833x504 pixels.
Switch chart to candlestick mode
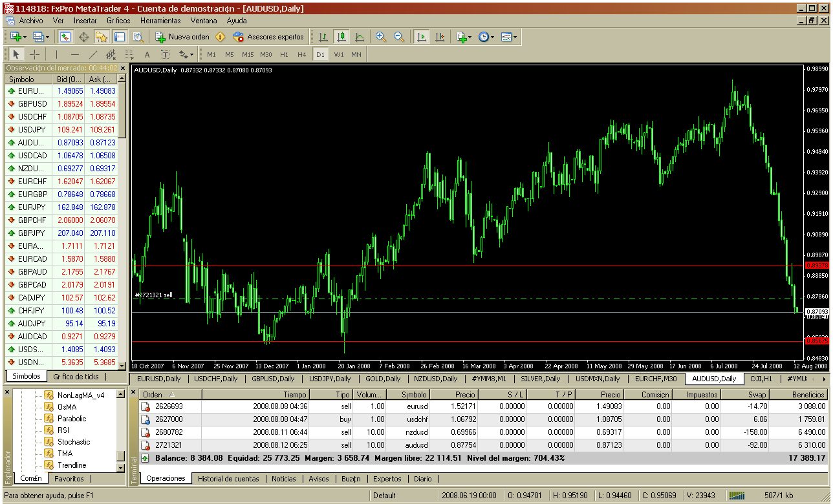pyautogui.click(x=341, y=37)
